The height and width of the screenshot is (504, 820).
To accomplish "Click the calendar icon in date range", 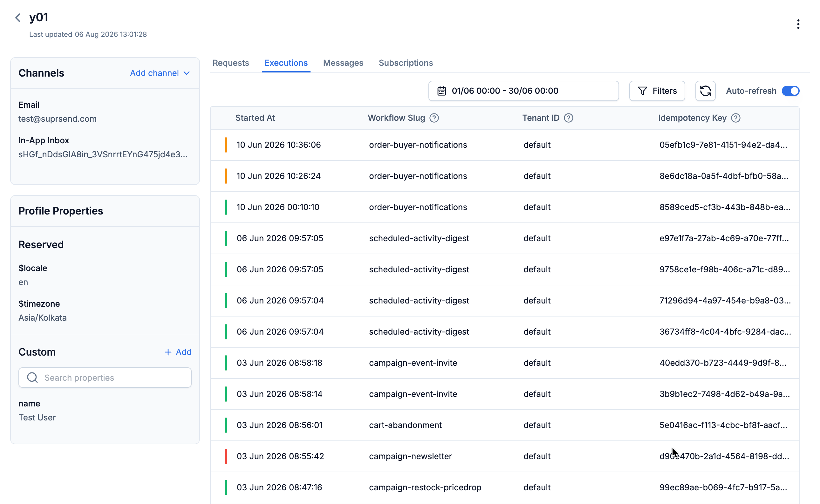I will [442, 91].
